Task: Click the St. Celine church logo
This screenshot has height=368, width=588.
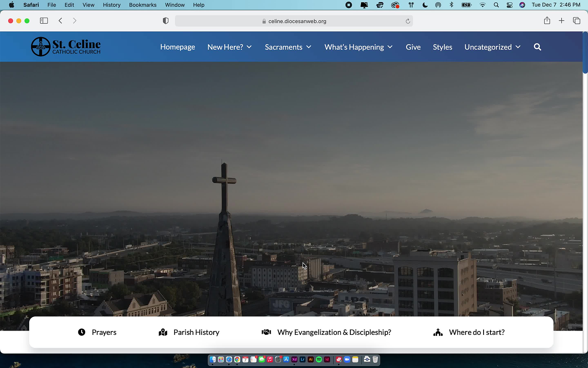Action: point(66,46)
